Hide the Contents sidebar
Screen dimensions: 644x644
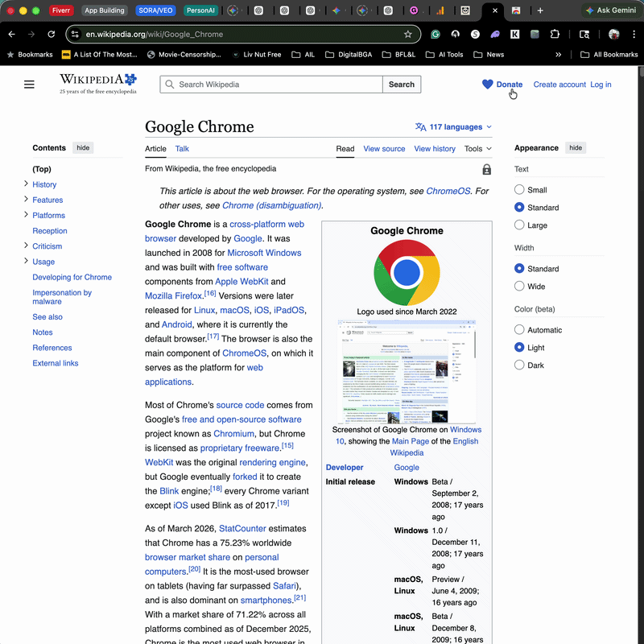[83, 148]
